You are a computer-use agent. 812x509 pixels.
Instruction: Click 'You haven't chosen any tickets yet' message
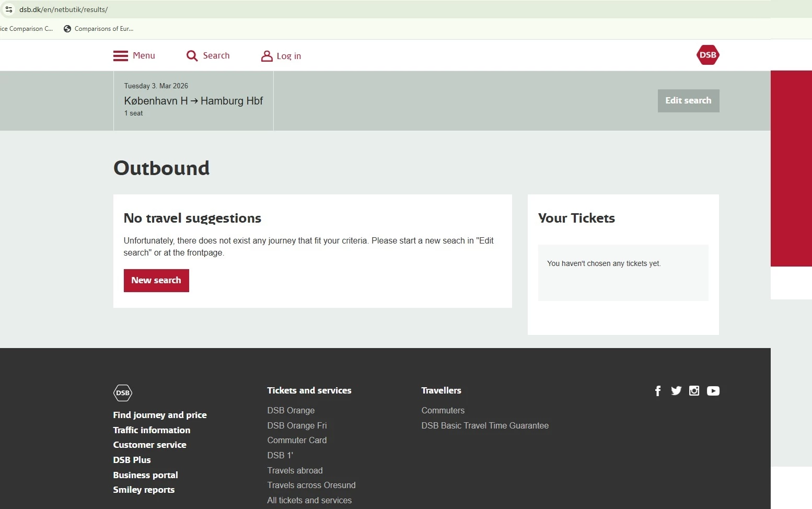pyautogui.click(x=604, y=264)
